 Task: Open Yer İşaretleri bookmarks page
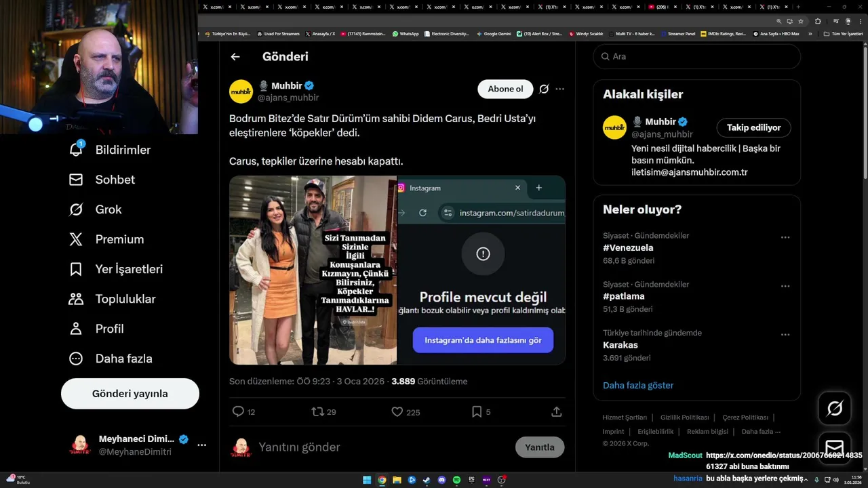[116, 269]
